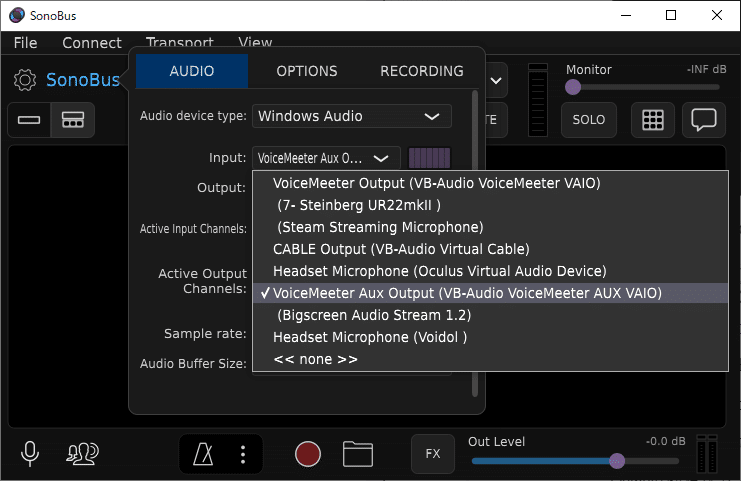
Task: Click the Sample rate label
Action: 205,334
